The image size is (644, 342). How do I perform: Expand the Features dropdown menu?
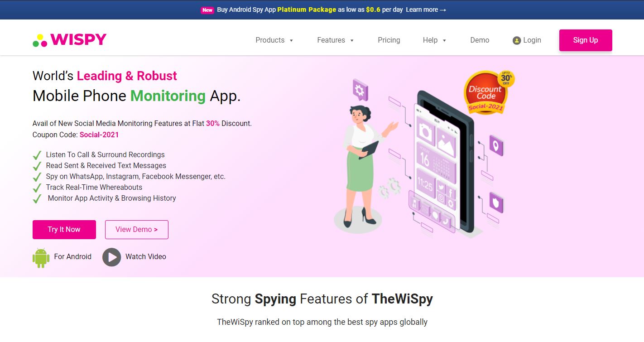click(336, 40)
